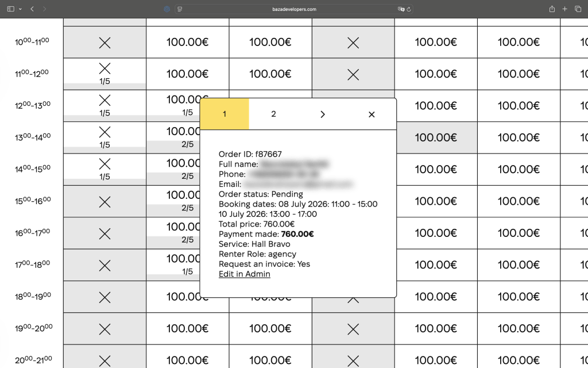Click the translate page icon
588x368 pixels.
click(x=401, y=9)
